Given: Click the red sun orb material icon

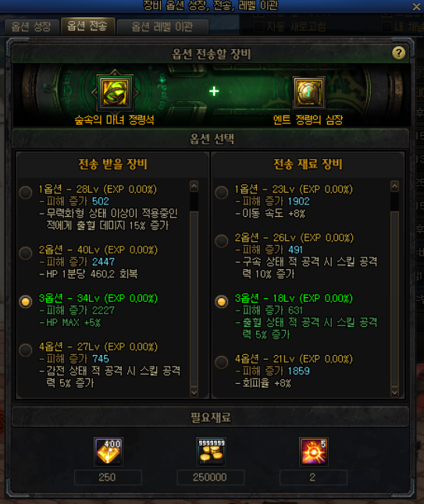Looking at the screenshot, I should pos(314,451).
